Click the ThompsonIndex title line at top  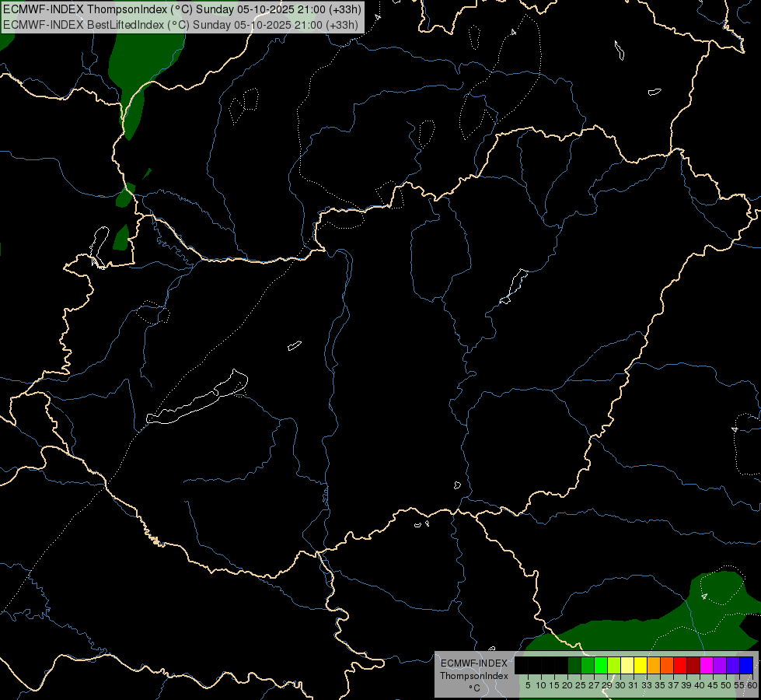tap(181, 9)
